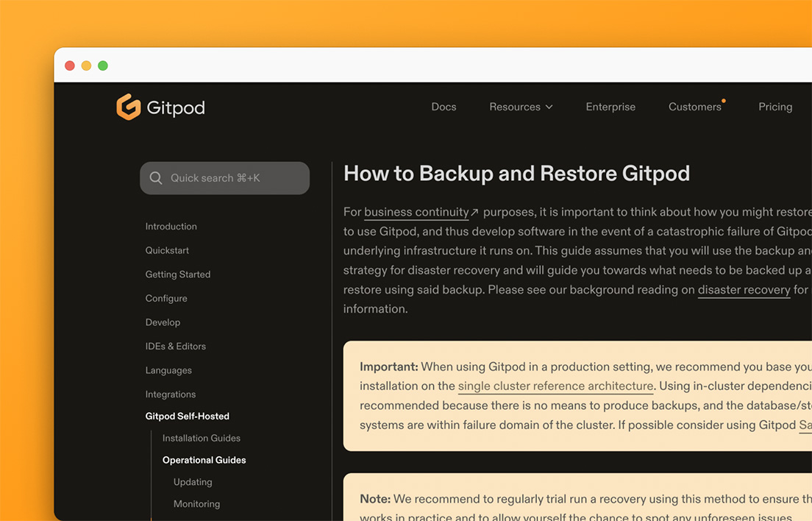The width and height of the screenshot is (812, 521).
Task: Select Operational Guides in sidebar
Action: 204,460
